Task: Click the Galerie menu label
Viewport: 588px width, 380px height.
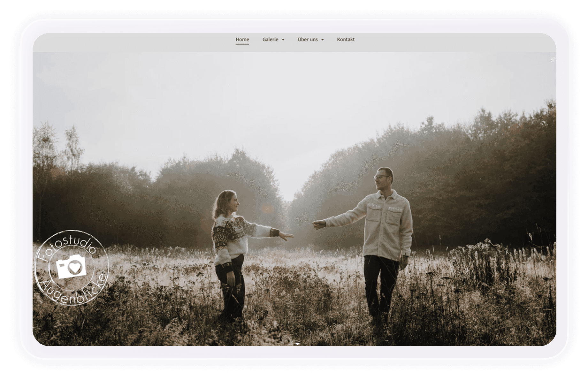Action: point(270,39)
